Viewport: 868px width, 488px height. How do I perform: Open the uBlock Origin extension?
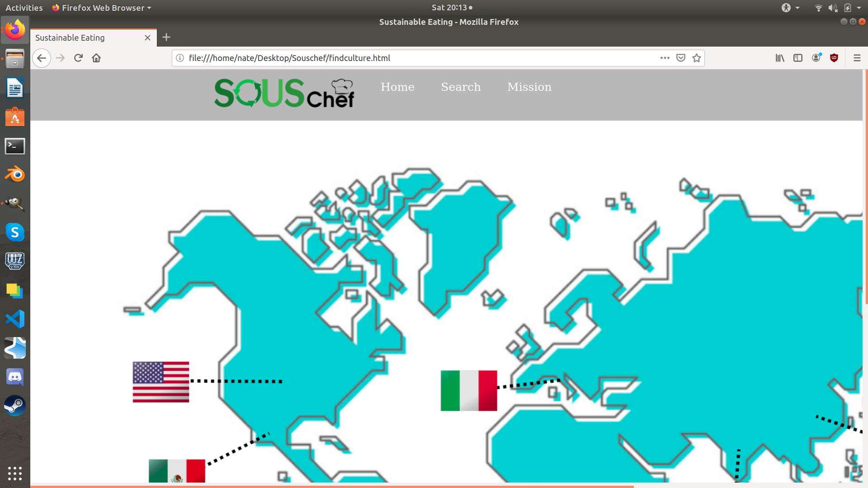tap(834, 58)
